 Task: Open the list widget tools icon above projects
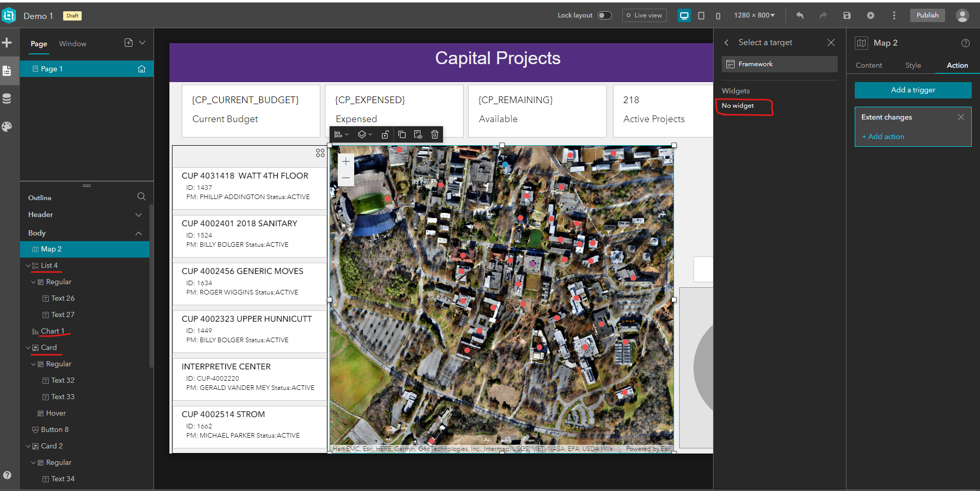[320, 153]
